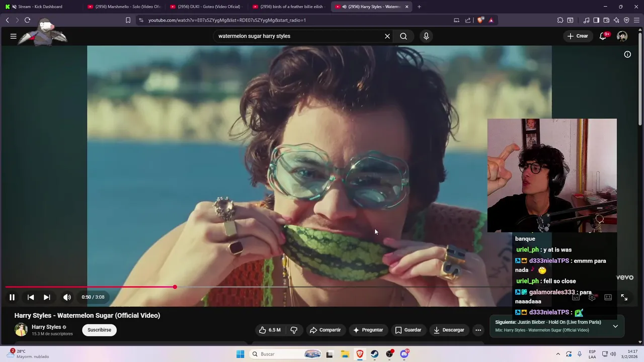Image resolution: width=644 pixels, height=362 pixels.
Task: Run search with magnifier button
Action: pyautogui.click(x=404, y=36)
